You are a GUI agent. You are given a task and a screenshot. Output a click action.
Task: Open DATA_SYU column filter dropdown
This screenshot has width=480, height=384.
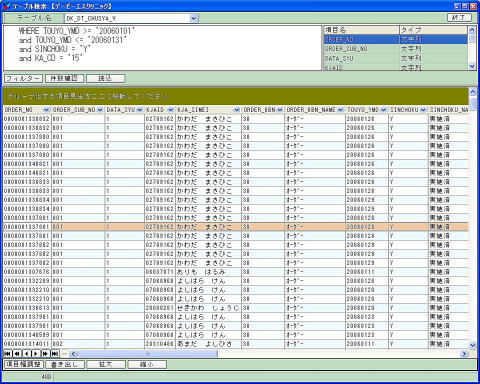[x=139, y=110]
